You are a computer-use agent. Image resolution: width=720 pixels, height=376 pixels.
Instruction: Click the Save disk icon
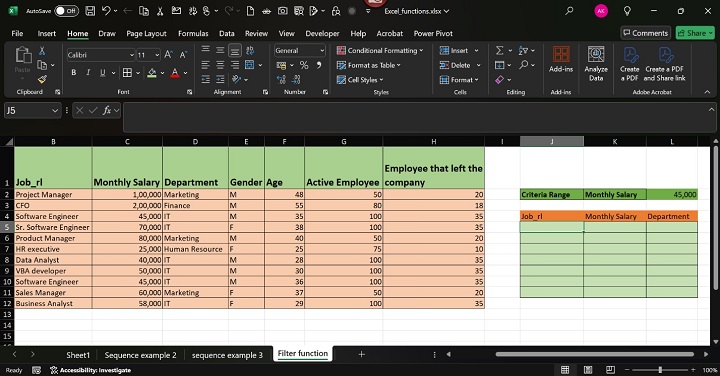click(90, 11)
